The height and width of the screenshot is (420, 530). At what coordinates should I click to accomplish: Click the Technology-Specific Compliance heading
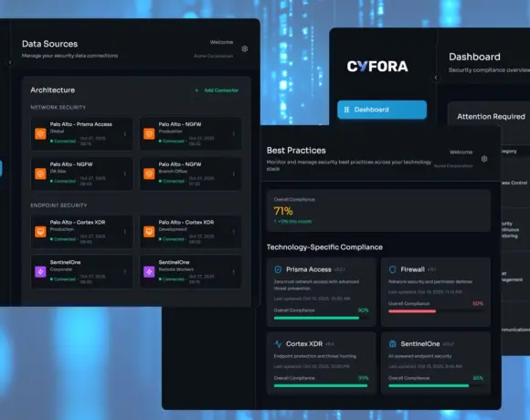click(x=324, y=247)
